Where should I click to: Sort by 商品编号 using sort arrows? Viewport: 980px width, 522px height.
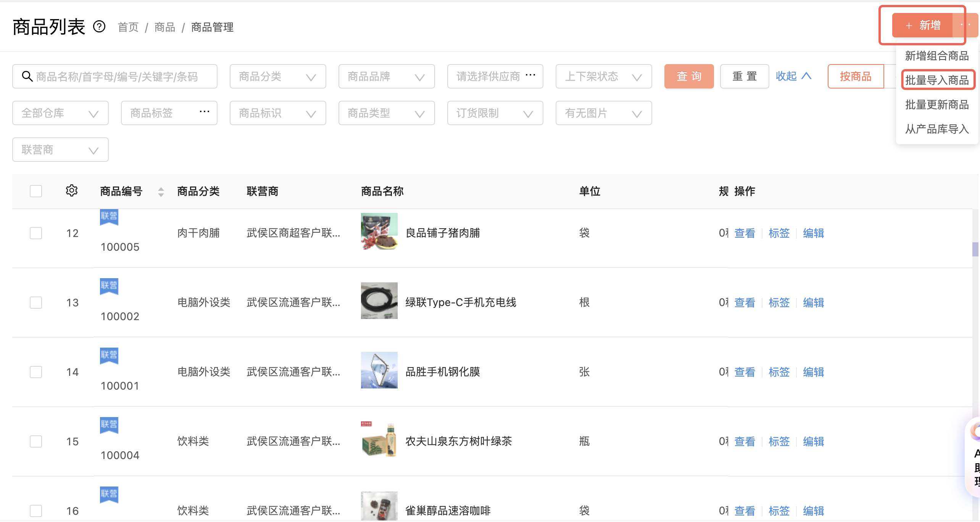click(161, 192)
